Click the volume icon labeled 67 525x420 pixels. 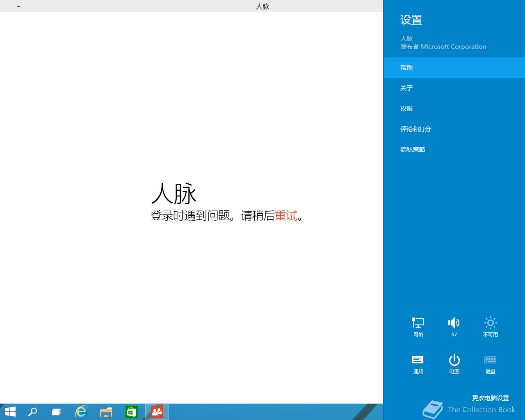(x=454, y=327)
